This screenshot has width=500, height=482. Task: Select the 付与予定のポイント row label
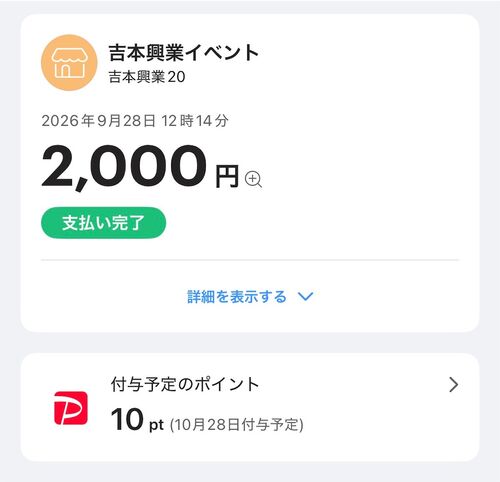(x=185, y=384)
